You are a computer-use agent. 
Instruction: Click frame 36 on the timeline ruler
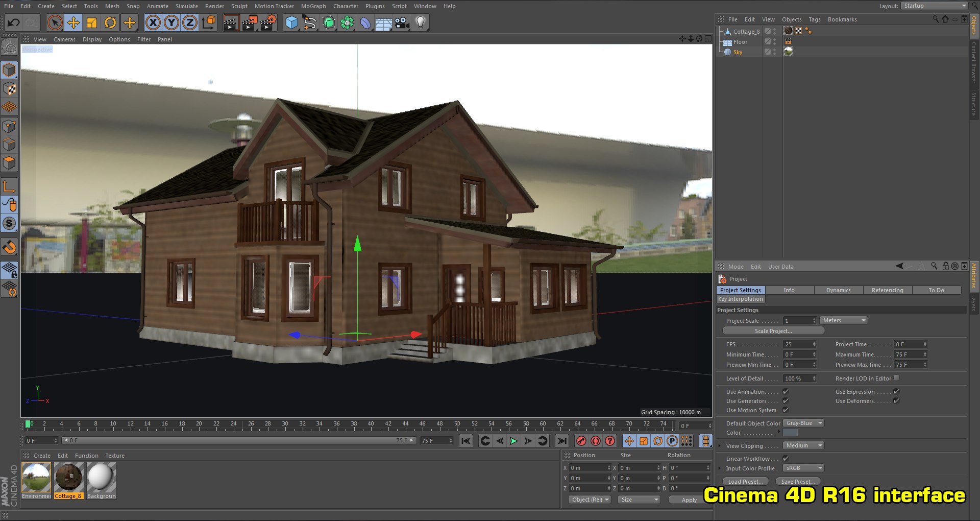click(x=336, y=424)
